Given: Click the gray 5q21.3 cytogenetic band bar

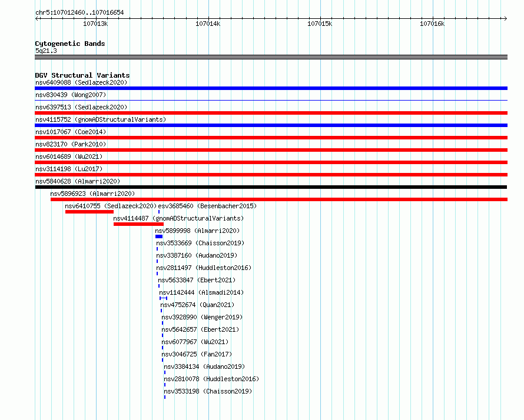Looking at the screenshot, I should [271, 57].
